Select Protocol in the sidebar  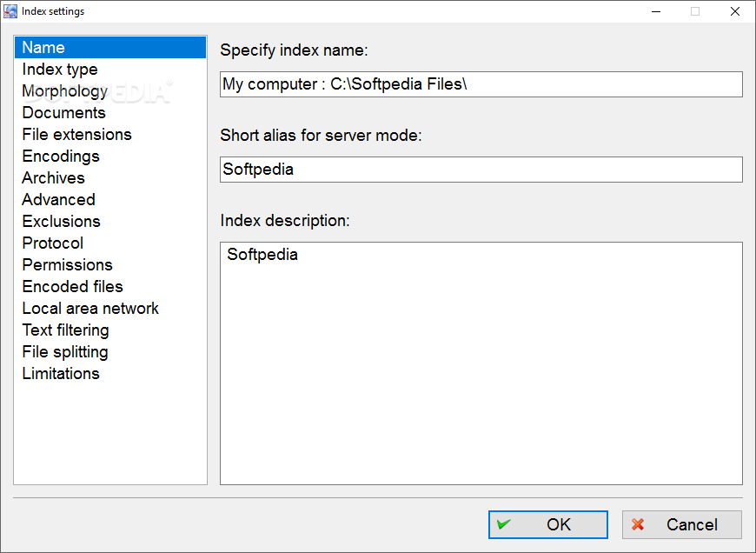click(110, 243)
